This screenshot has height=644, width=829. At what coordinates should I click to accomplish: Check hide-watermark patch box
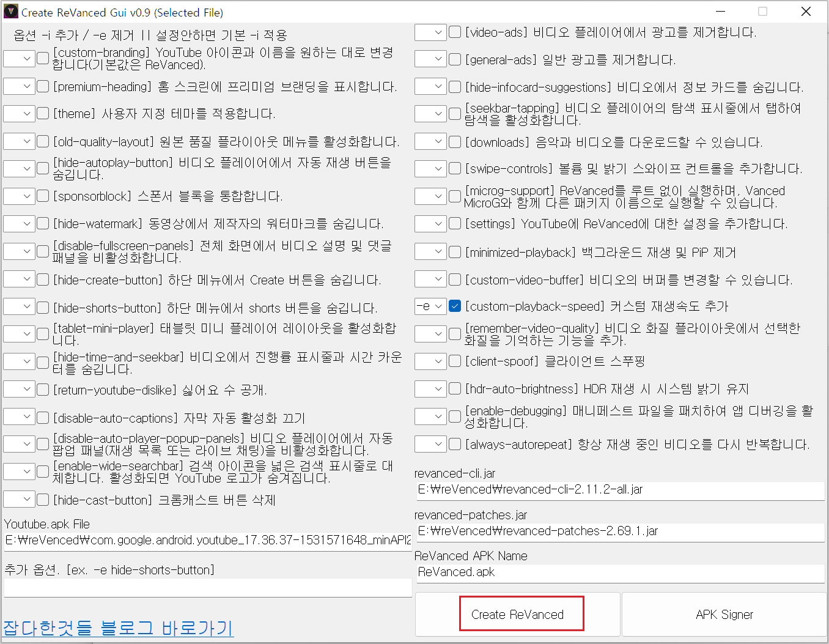coord(43,223)
